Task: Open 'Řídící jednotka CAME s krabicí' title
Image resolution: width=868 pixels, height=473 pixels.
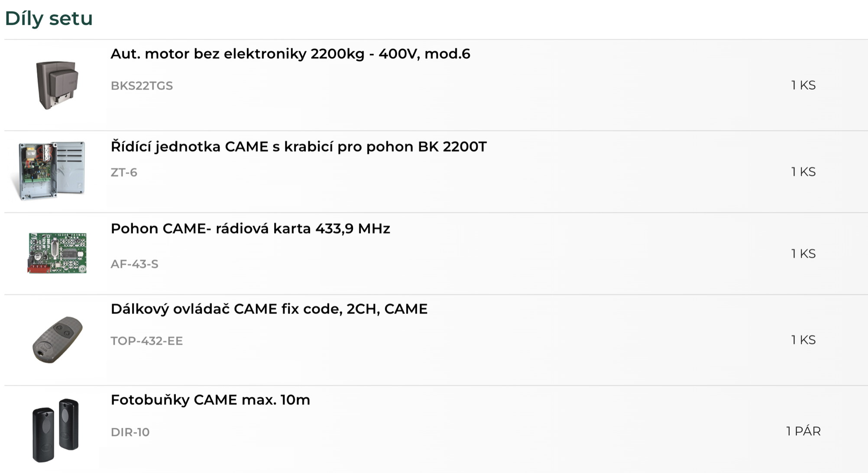Action: coord(298,146)
